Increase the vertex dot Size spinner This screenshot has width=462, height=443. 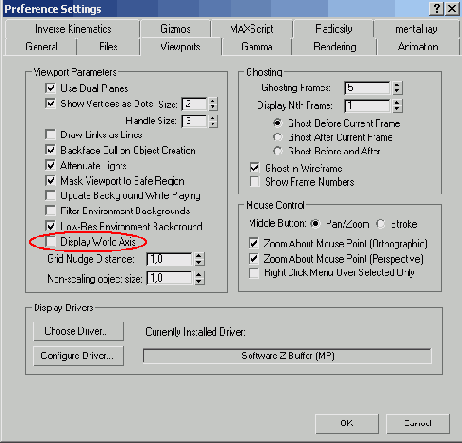(213, 101)
